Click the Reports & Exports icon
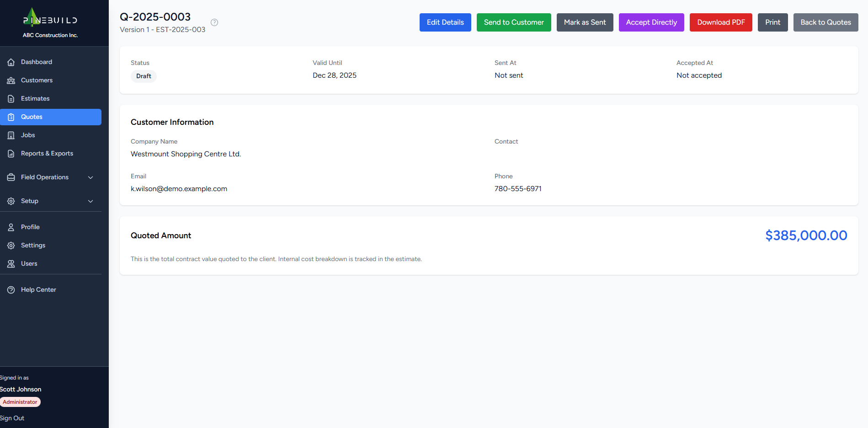868x428 pixels. (x=11, y=154)
